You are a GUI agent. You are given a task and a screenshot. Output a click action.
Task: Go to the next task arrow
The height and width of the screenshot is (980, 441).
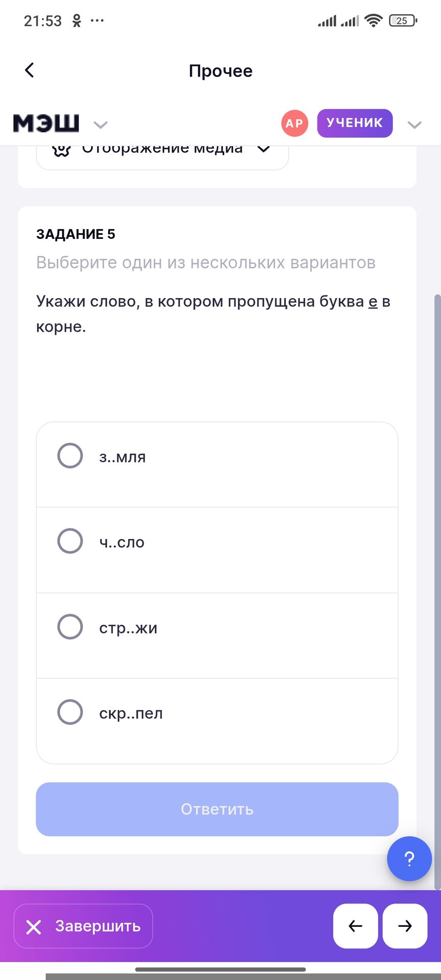click(x=405, y=926)
